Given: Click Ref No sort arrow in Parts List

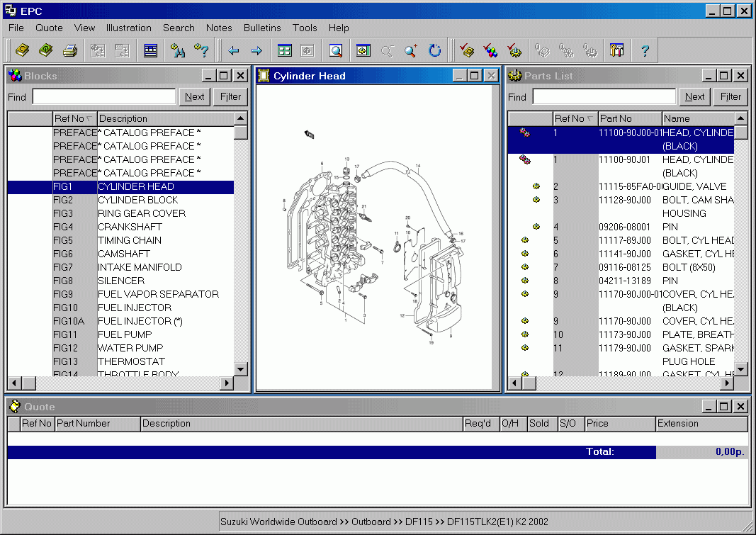Looking at the screenshot, I should coord(589,118).
